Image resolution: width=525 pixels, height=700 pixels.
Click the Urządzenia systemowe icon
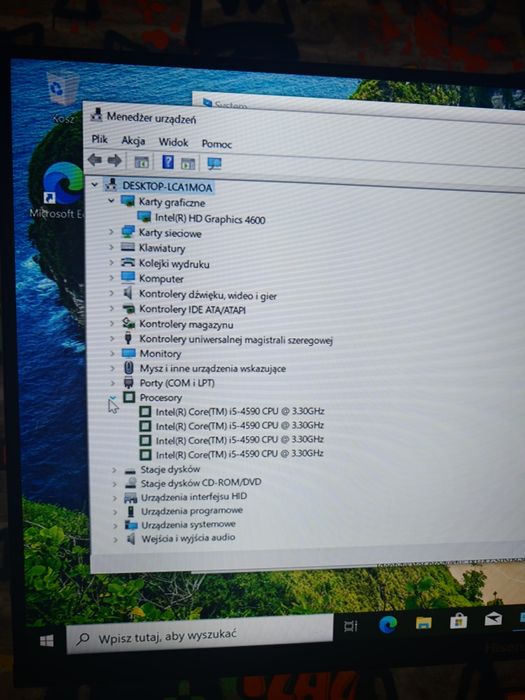[x=131, y=525]
